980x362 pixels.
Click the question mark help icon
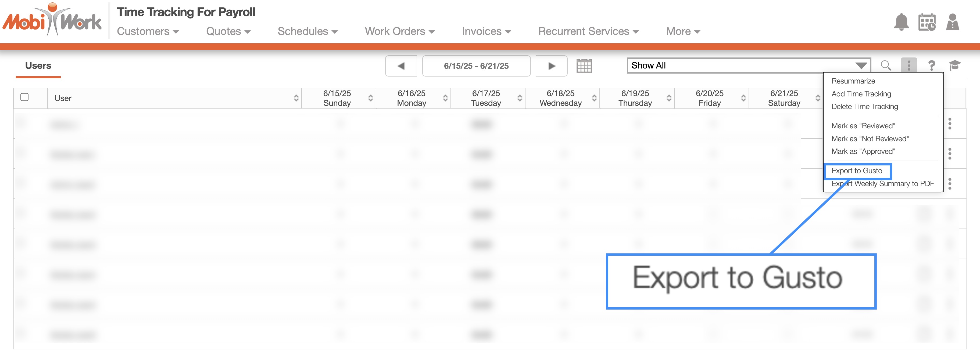[931, 66]
